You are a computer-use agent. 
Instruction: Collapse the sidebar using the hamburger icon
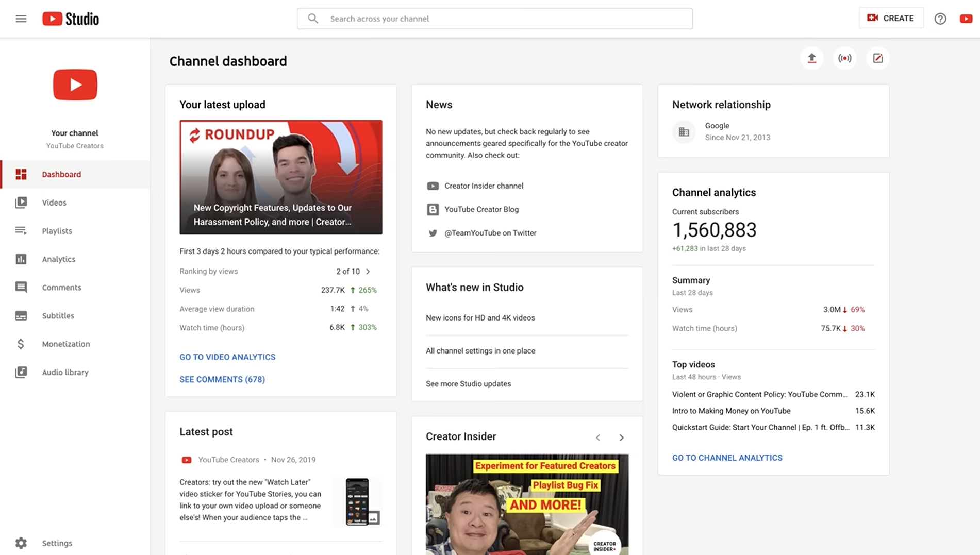tap(21, 18)
